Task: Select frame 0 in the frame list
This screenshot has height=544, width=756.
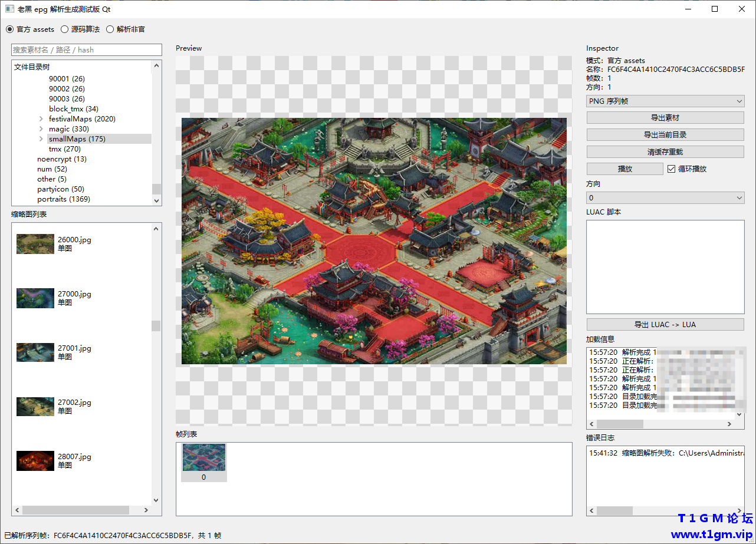Action: 204,463
